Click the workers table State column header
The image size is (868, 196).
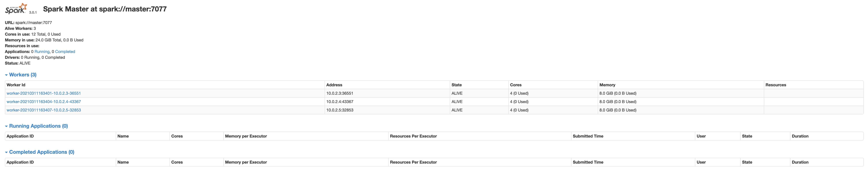[x=457, y=85]
